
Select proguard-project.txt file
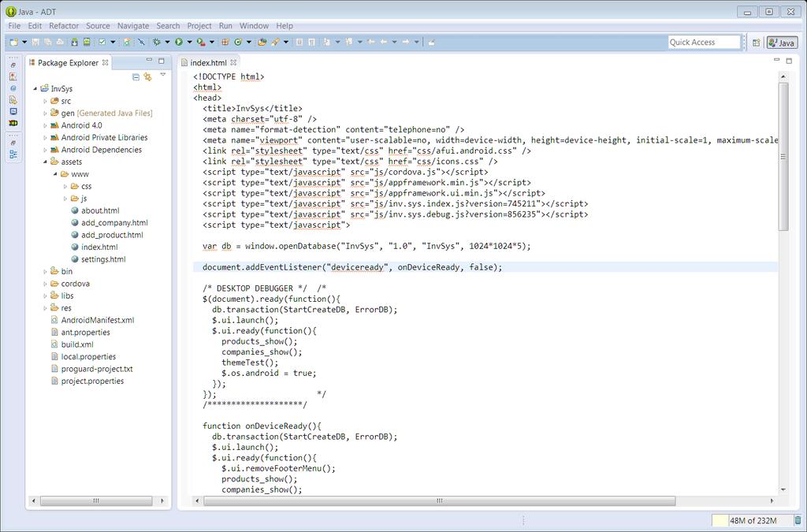pyautogui.click(x=97, y=369)
